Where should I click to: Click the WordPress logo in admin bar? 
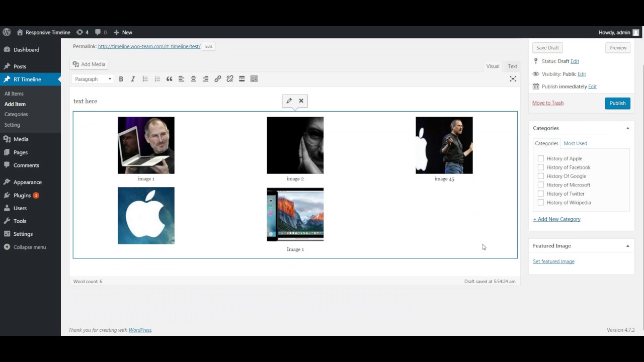(x=7, y=32)
